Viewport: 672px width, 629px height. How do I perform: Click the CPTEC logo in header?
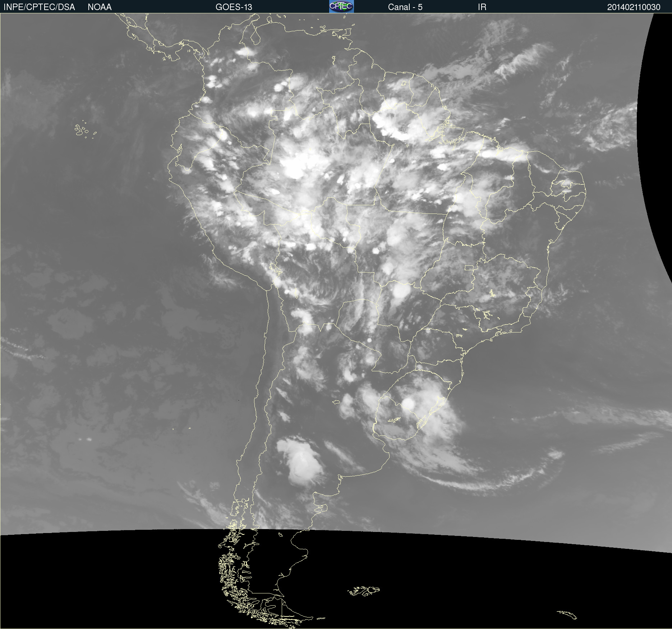coord(341,6)
